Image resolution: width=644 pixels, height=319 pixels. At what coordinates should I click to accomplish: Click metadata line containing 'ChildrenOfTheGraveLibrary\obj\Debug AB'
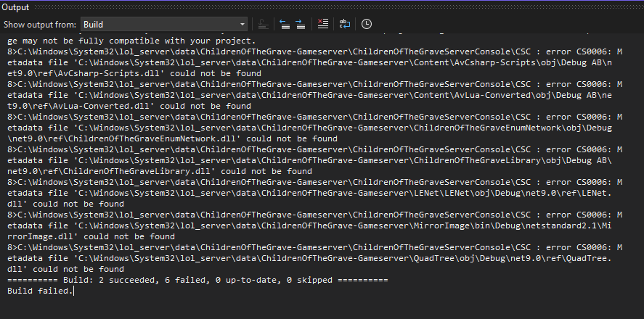click(x=310, y=160)
